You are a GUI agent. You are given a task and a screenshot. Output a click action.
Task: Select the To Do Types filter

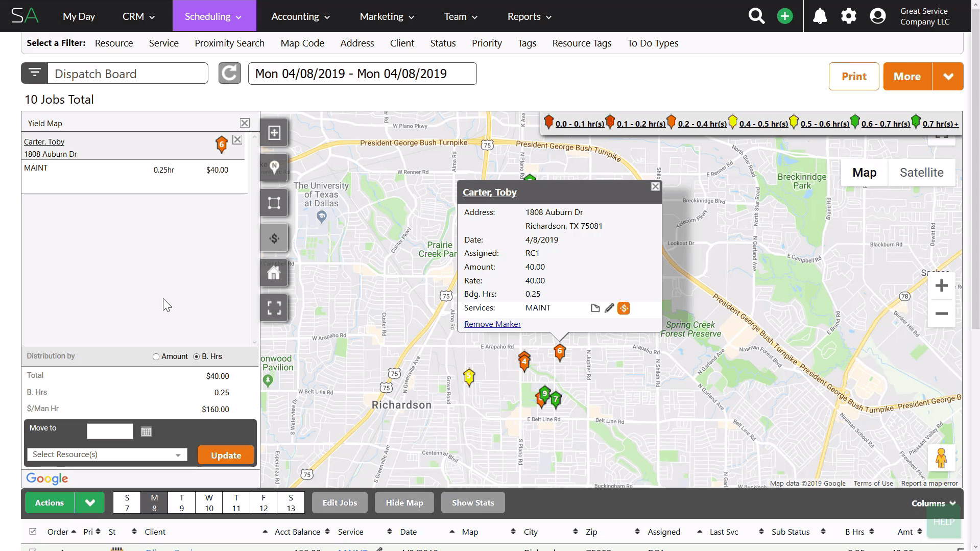coord(653,43)
